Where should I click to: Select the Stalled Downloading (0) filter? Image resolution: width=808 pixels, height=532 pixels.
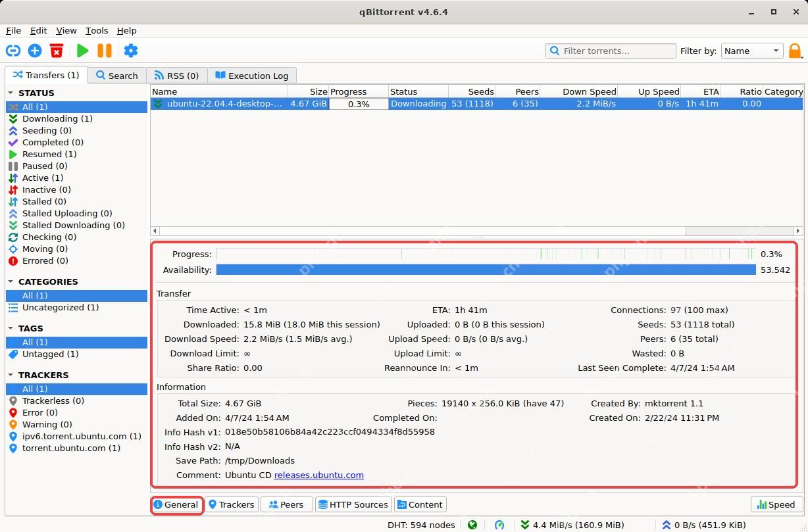tap(76, 225)
